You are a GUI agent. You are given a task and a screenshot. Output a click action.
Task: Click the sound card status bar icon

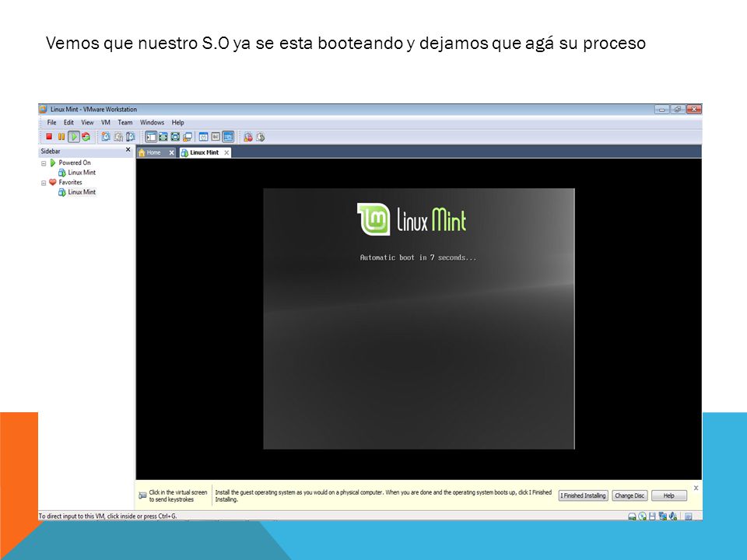click(672, 516)
